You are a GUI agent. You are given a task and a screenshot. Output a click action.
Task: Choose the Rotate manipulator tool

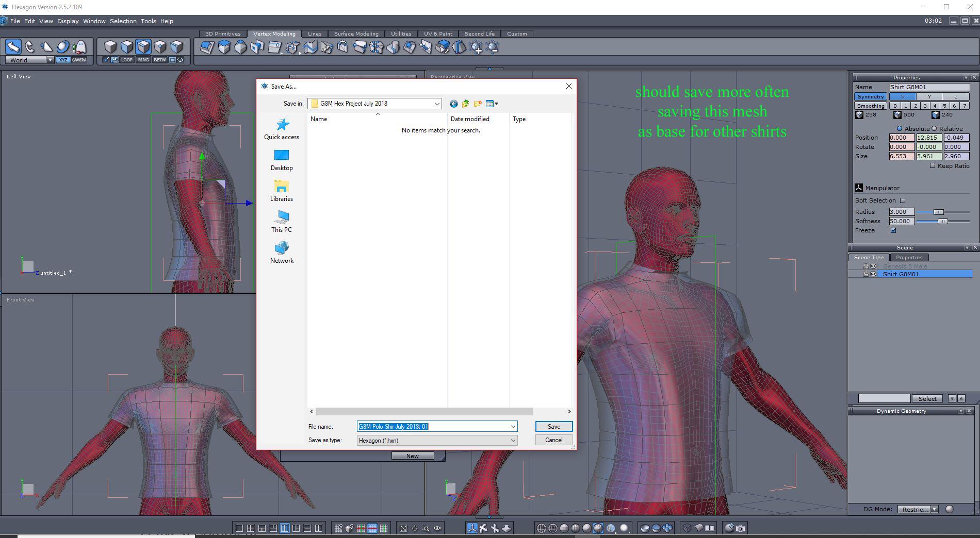click(x=30, y=47)
